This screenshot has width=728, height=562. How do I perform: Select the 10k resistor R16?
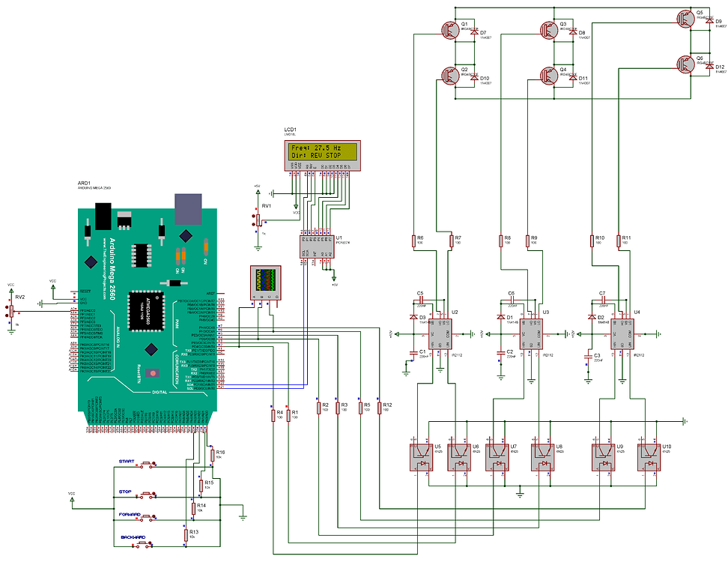(213, 455)
